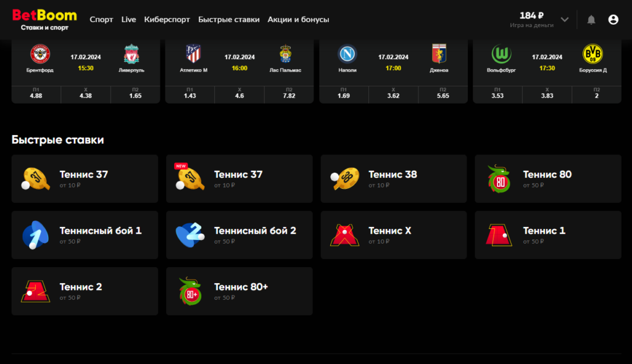Click the 15:30 match time
Screen dimensions: 632x364
85,68
